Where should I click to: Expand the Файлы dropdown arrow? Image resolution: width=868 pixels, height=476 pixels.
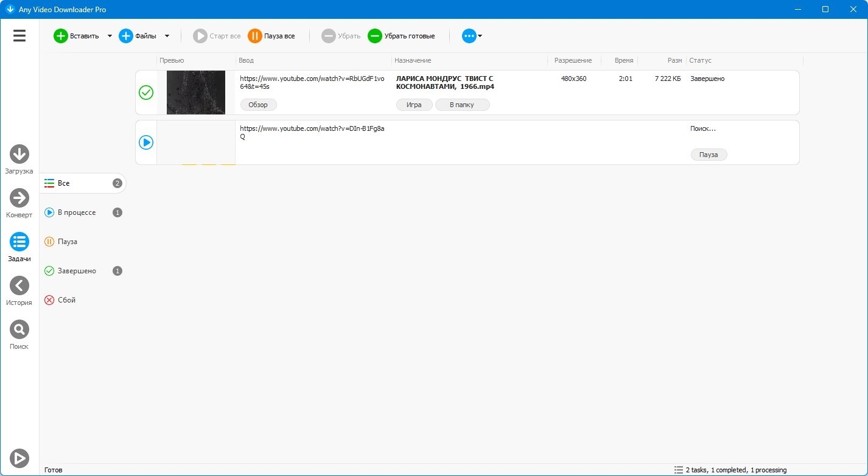click(167, 36)
